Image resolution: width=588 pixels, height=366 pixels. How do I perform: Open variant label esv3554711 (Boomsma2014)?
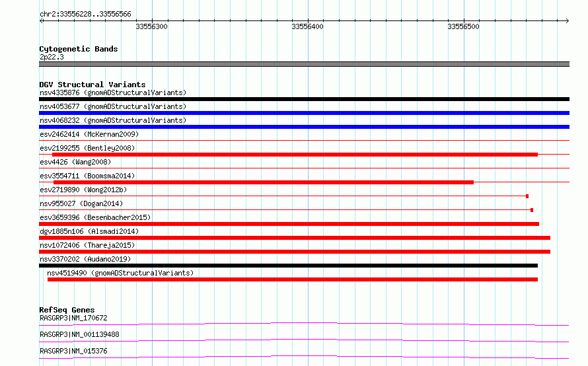87,176
